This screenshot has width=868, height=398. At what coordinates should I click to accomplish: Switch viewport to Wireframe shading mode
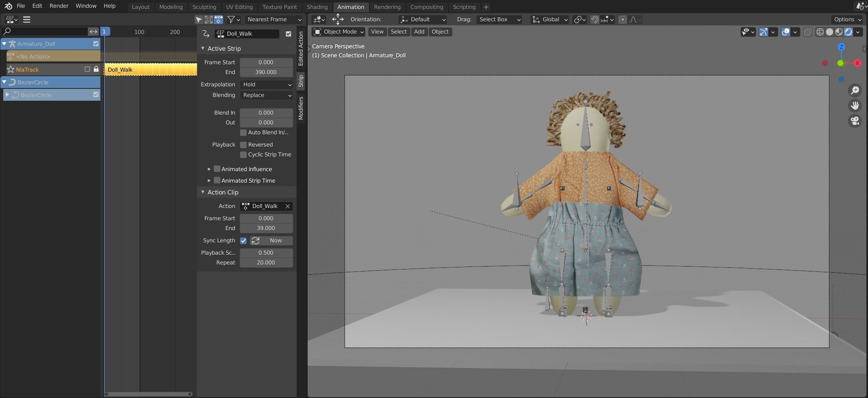[x=820, y=32]
